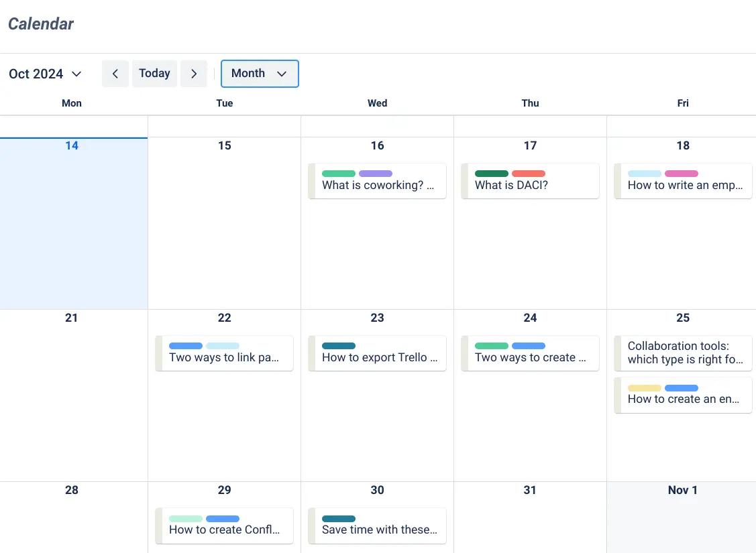Select day 23 date number
This screenshot has height=553, width=756.
click(377, 318)
